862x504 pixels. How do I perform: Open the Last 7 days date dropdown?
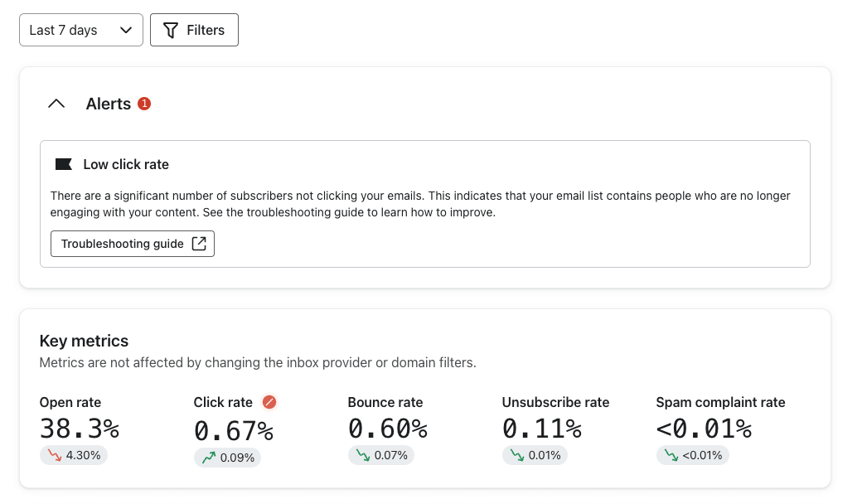click(x=80, y=30)
